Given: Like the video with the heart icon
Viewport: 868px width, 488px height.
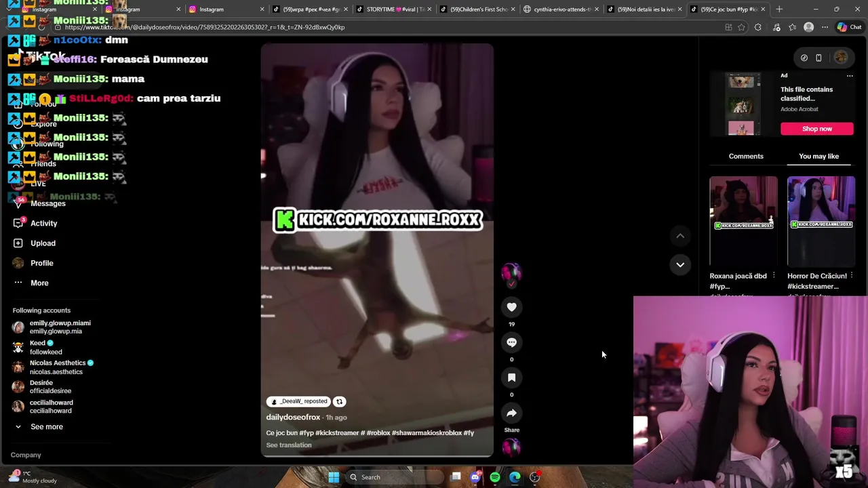Looking at the screenshot, I should click(x=511, y=307).
